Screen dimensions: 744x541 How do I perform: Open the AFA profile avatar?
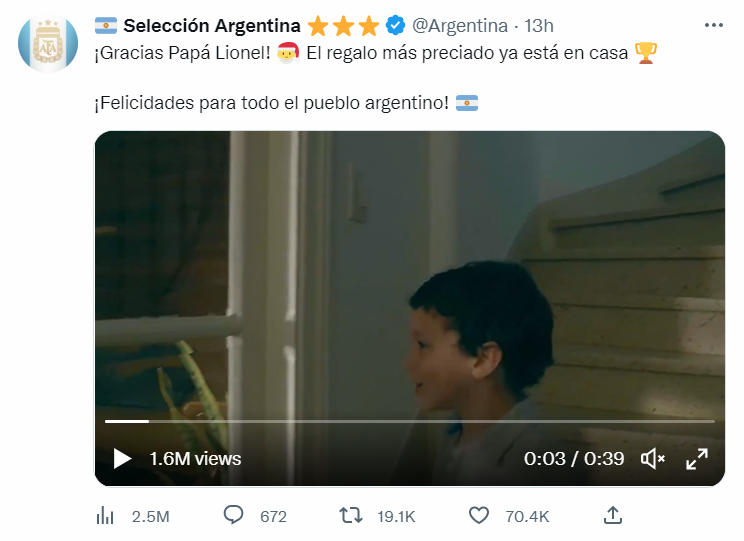pos(48,44)
